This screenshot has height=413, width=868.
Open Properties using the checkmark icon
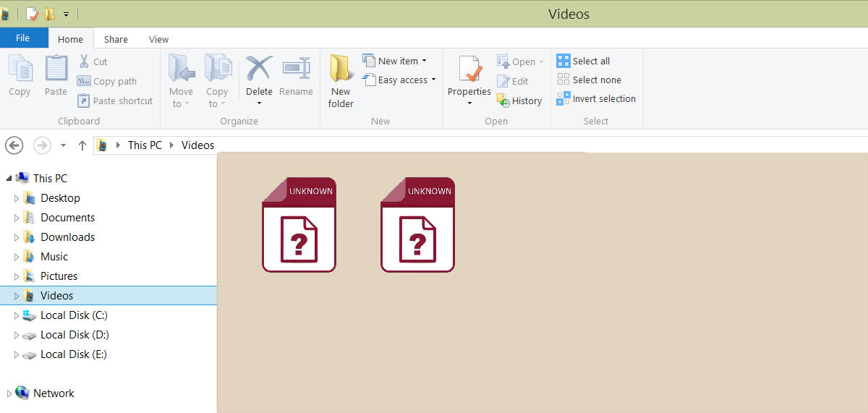(469, 69)
